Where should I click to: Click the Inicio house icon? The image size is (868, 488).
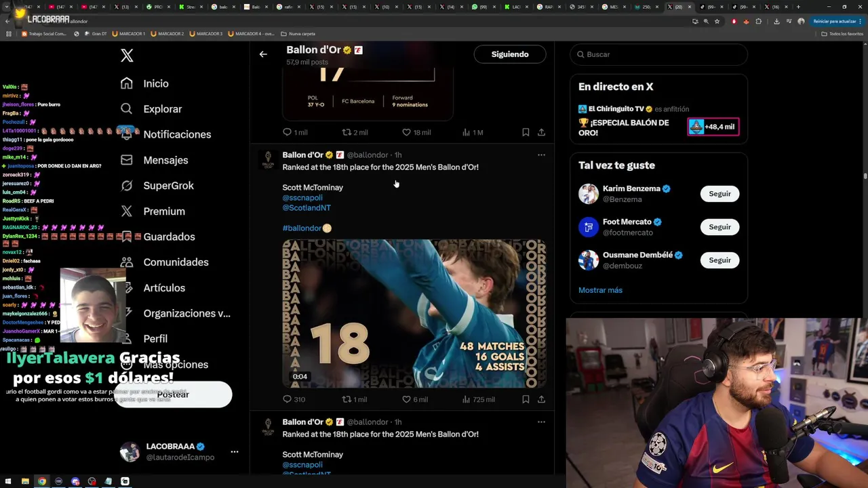coord(127,83)
